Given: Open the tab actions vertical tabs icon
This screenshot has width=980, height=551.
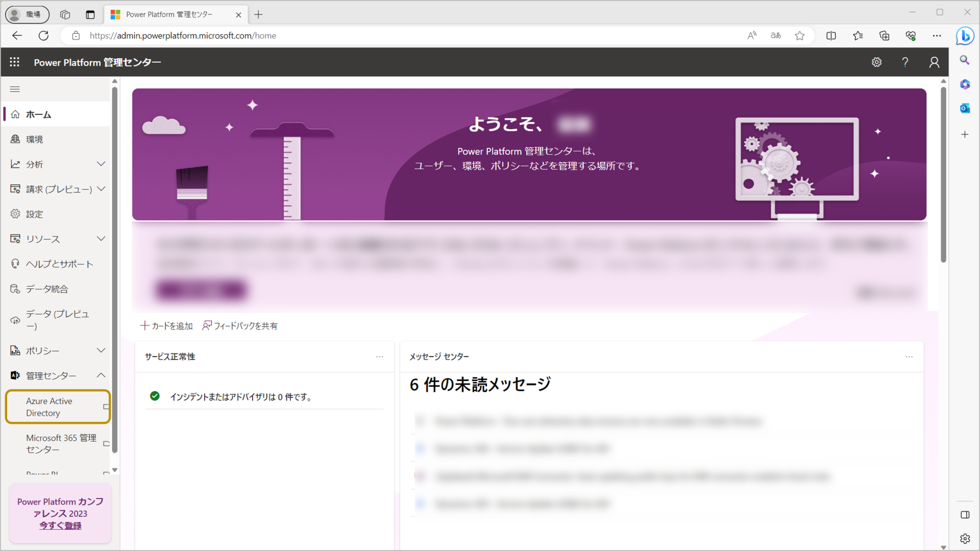Looking at the screenshot, I should [90, 14].
